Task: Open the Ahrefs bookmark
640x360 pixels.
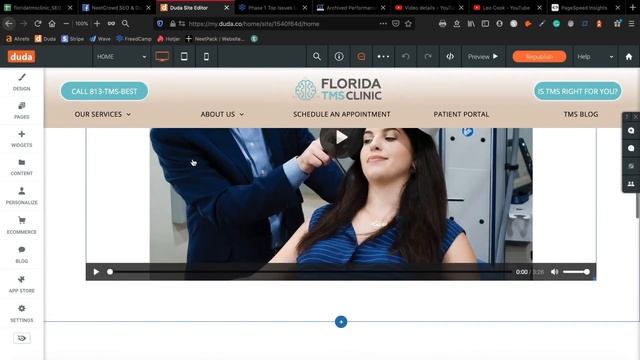Action: (x=18, y=39)
